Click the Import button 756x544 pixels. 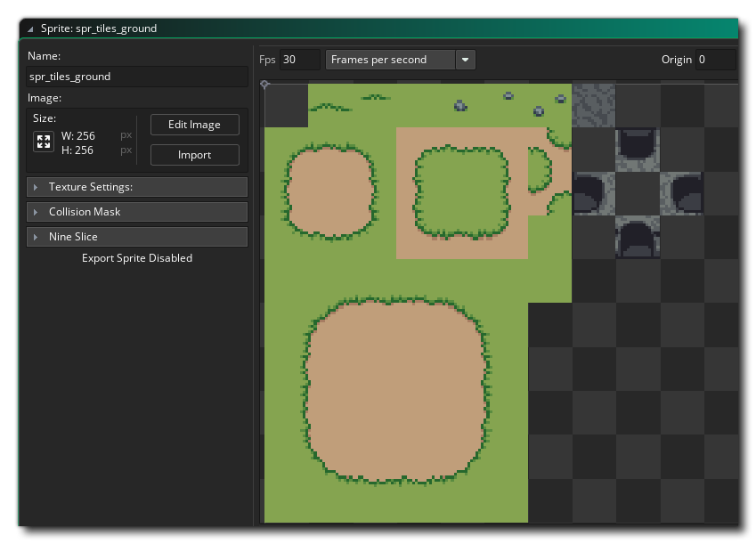pyautogui.click(x=195, y=155)
